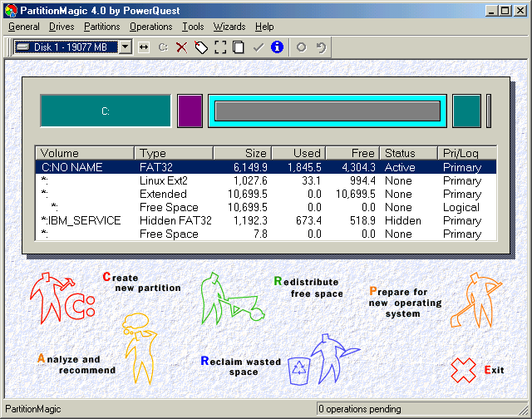Select the Logical Free Space row
Image resolution: width=532 pixels, height=419 pixels.
pos(266,207)
